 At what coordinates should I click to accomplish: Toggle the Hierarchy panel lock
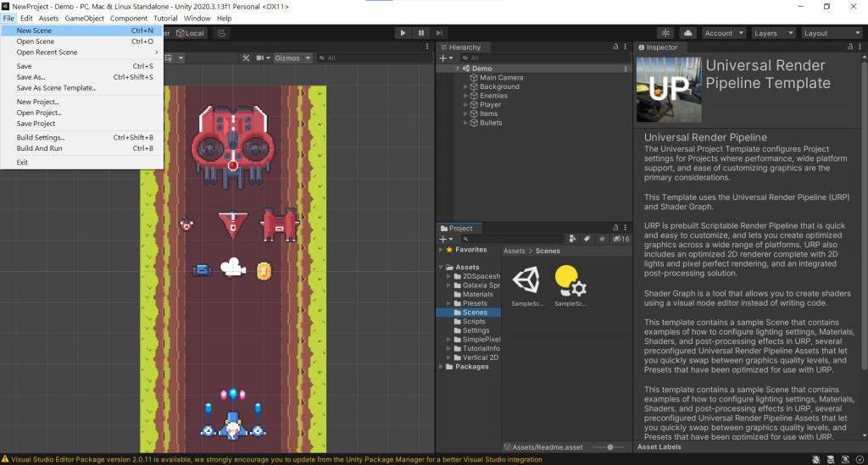tap(615, 47)
